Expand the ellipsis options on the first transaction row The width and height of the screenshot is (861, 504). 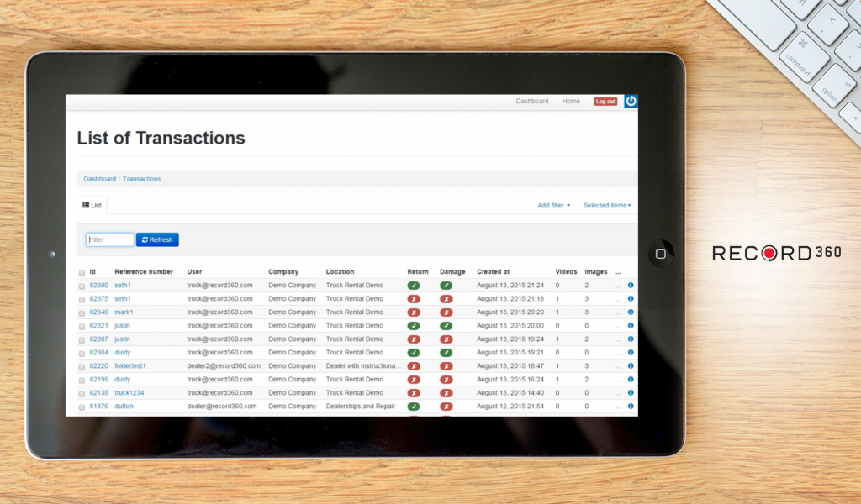coord(620,285)
